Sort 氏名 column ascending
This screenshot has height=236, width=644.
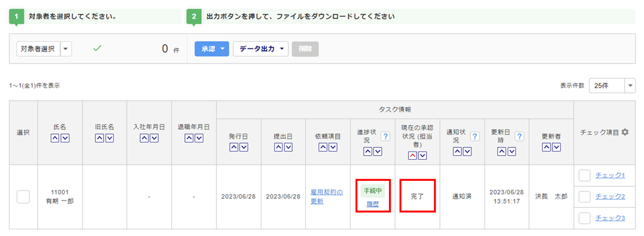point(55,139)
